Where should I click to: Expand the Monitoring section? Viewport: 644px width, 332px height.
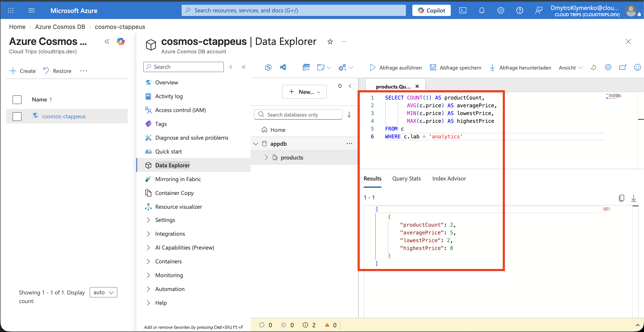tap(148, 275)
